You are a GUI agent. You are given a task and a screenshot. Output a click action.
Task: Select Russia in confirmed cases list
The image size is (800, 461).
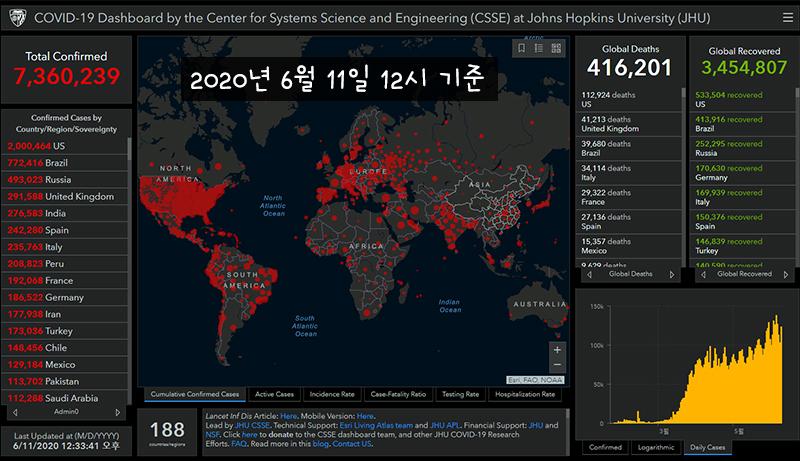coord(65,180)
